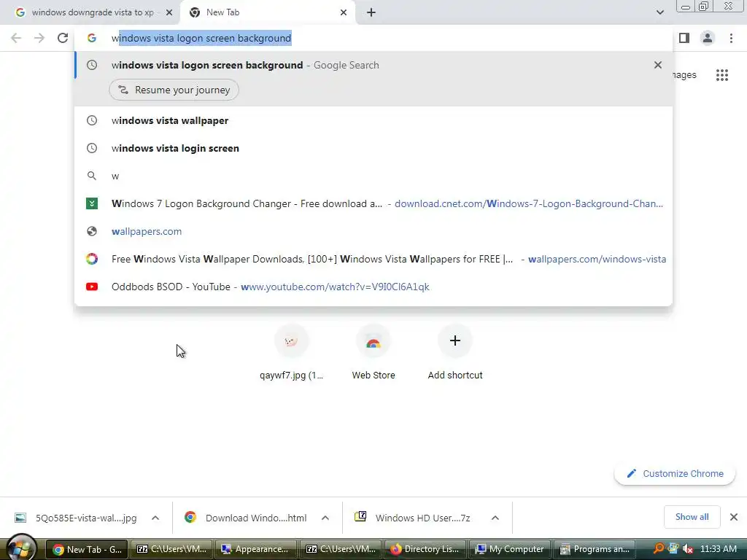Image resolution: width=747 pixels, height=560 pixels.
Task: Click the Google G icon in address bar
Action: 92,38
